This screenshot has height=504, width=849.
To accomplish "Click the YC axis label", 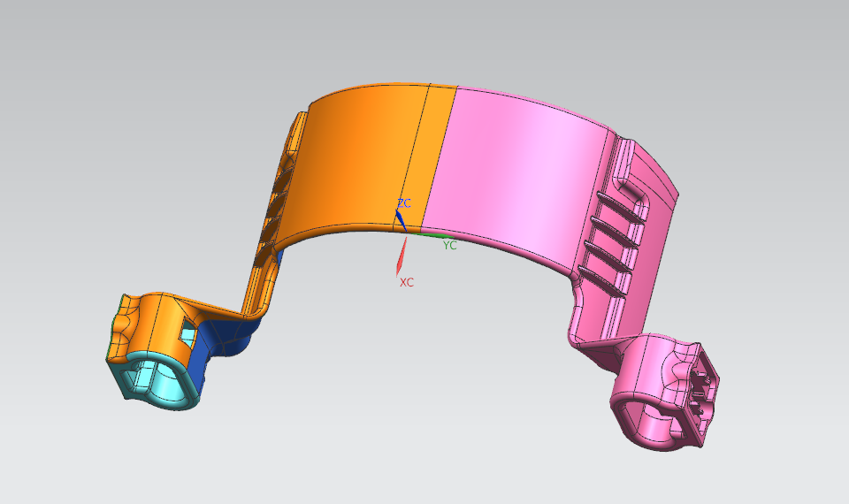I will pyautogui.click(x=449, y=245).
